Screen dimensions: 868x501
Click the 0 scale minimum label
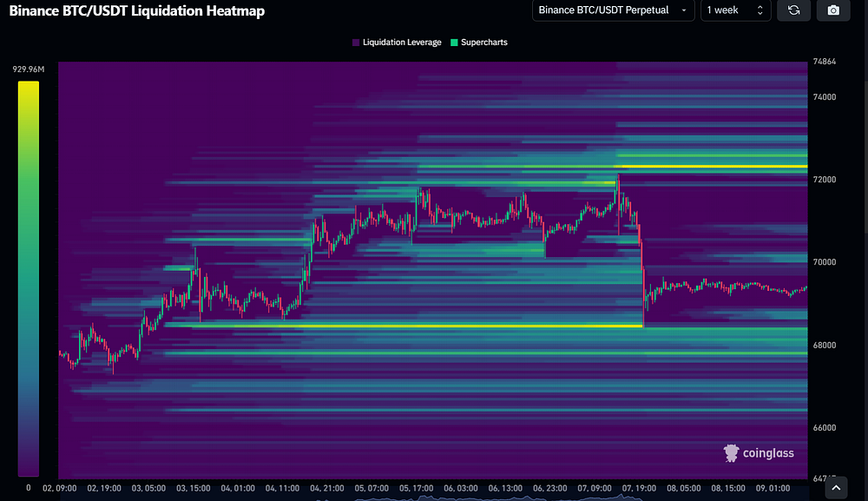(x=29, y=488)
